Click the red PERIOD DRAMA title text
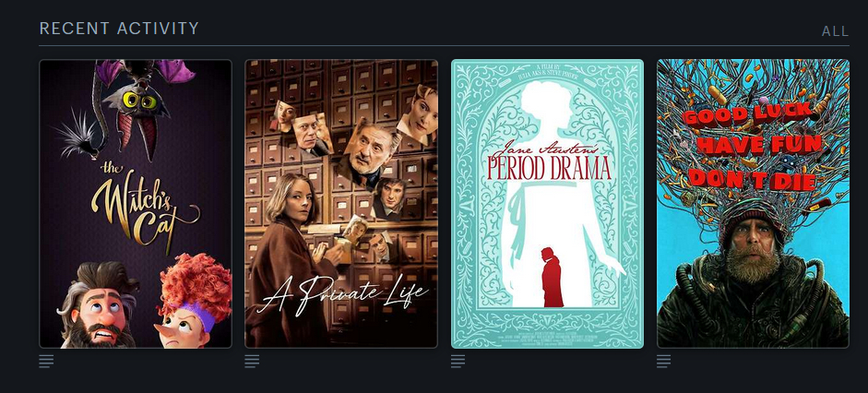The width and height of the screenshot is (868, 393). 549,168
